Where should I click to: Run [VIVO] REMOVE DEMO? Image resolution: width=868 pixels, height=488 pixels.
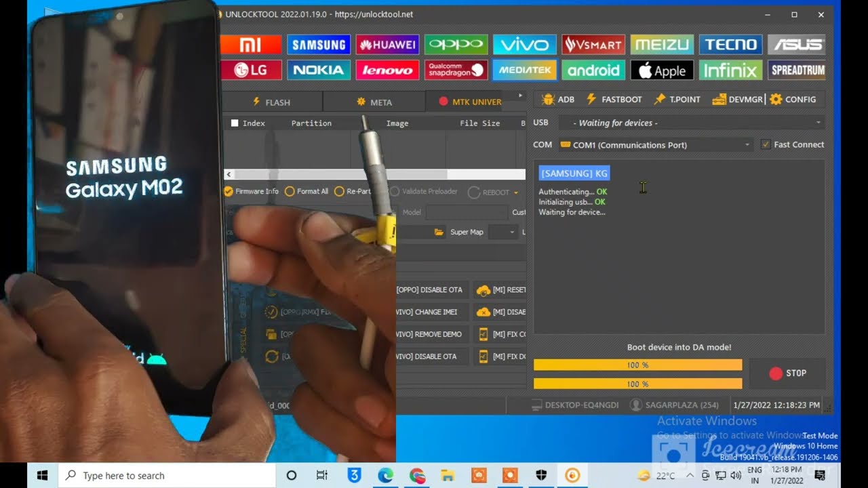click(431, 334)
